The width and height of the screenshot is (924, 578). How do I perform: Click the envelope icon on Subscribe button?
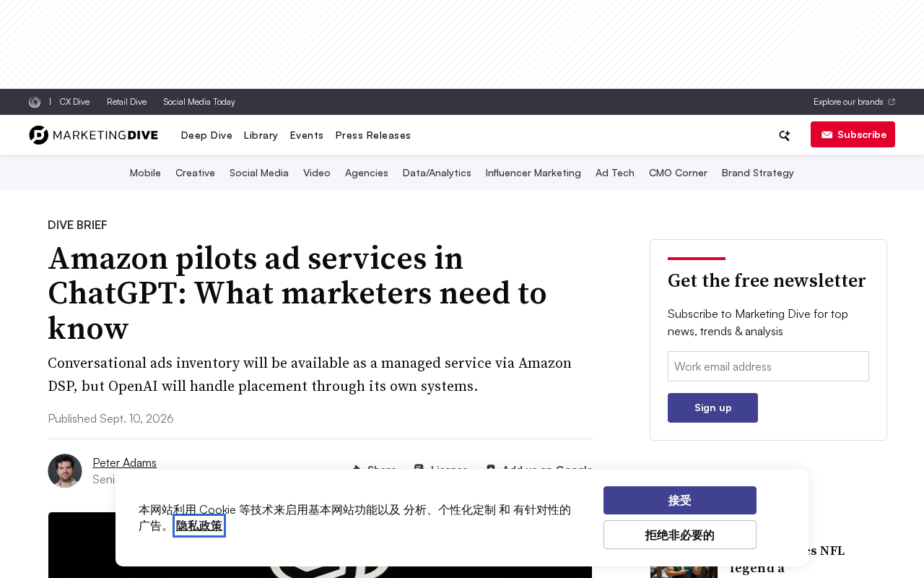[x=827, y=135]
